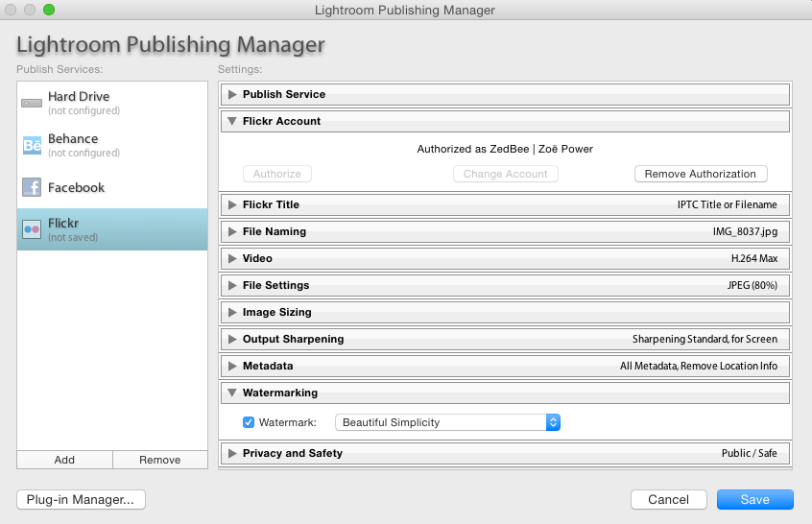Click '(not saved)' under Flickr
Screen dimensions: 812x524
[73, 238]
